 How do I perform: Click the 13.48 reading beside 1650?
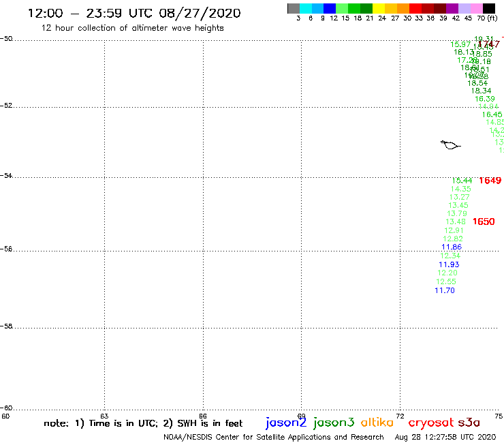pyautogui.click(x=456, y=221)
